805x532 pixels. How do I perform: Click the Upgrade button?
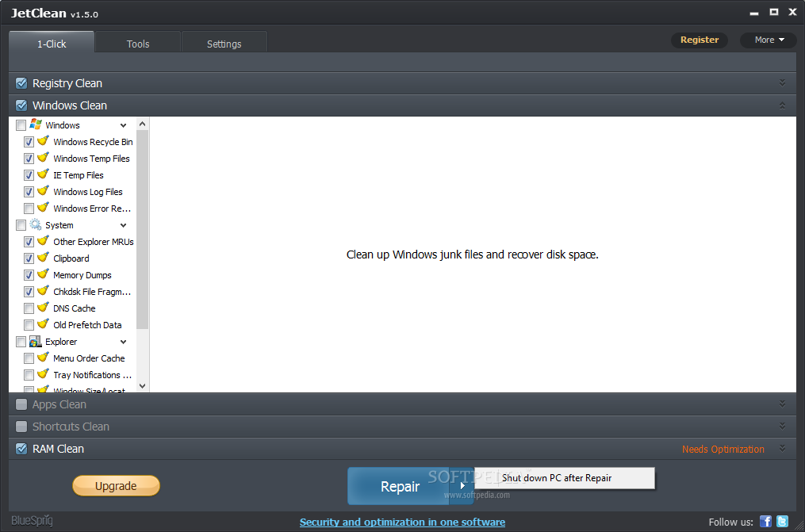pos(116,485)
